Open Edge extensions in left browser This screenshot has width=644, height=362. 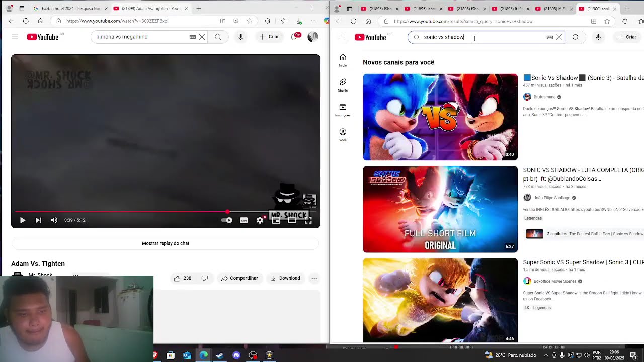pyautogui.click(x=267, y=21)
